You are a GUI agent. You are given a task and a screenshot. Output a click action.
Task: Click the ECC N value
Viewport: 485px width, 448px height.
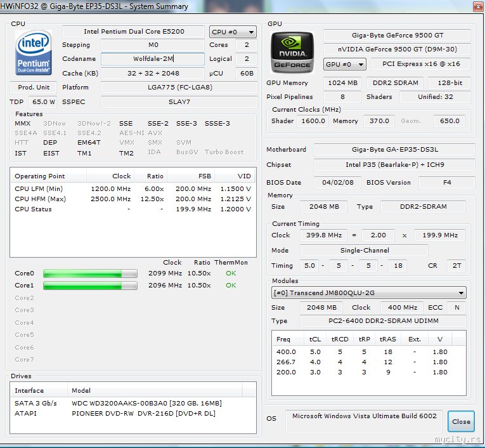coord(456,307)
